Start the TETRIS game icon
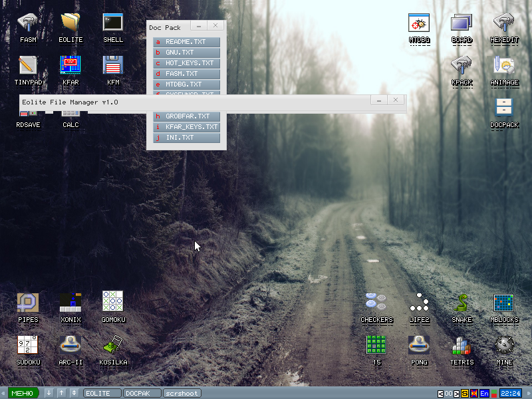532x399 pixels. click(462, 346)
